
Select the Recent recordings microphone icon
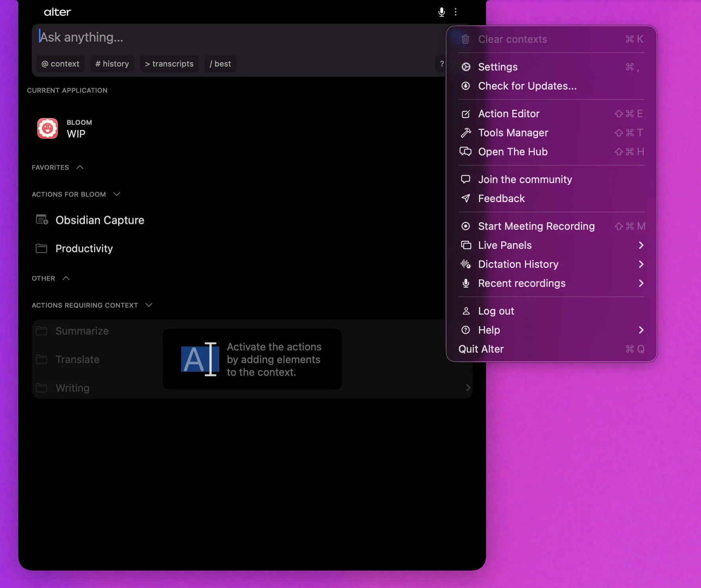click(465, 283)
